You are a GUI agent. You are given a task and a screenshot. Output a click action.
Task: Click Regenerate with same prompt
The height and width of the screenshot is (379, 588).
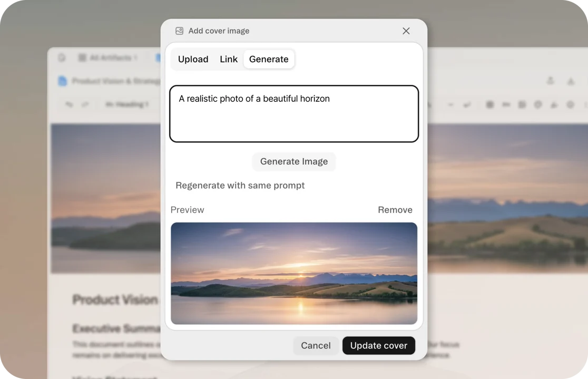(x=240, y=186)
